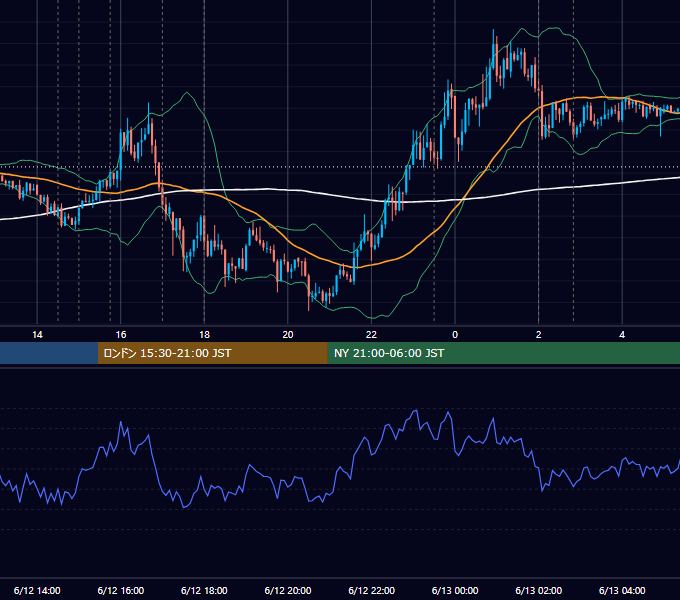The height and width of the screenshot is (600, 680).
Task: Click the '6/12 16:00' date label
Action: click(x=121, y=590)
